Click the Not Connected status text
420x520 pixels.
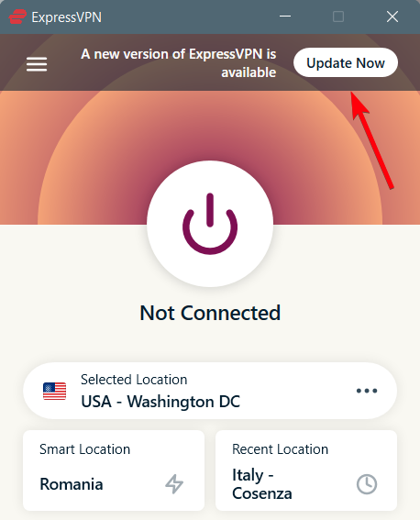(210, 313)
